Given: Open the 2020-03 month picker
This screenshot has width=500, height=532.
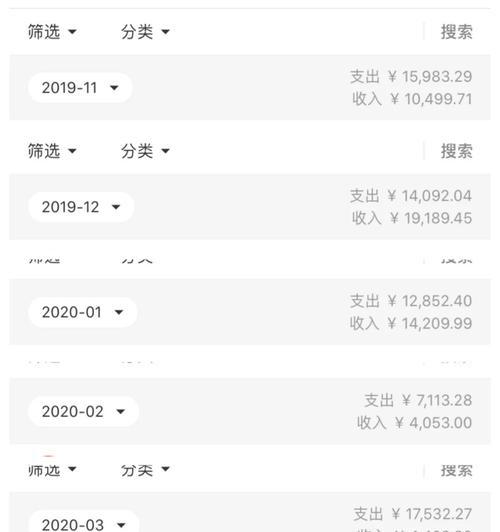Looking at the screenshot, I should click(x=83, y=522).
